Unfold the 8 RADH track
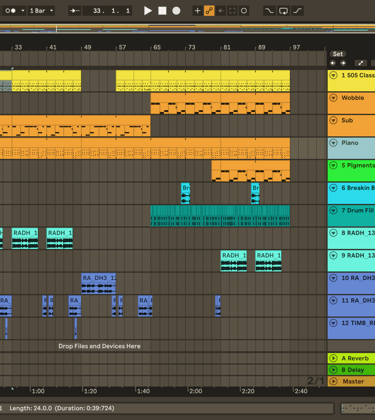 tap(333, 233)
